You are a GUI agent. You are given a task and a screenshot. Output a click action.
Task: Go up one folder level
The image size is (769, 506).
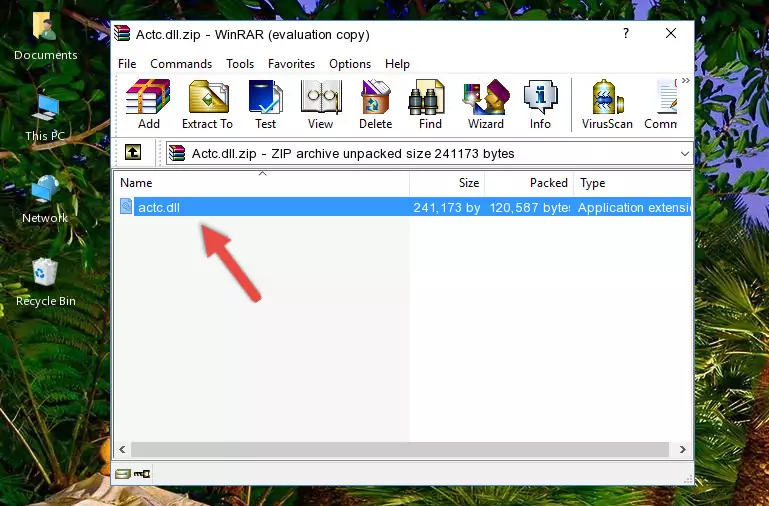click(x=133, y=152)
